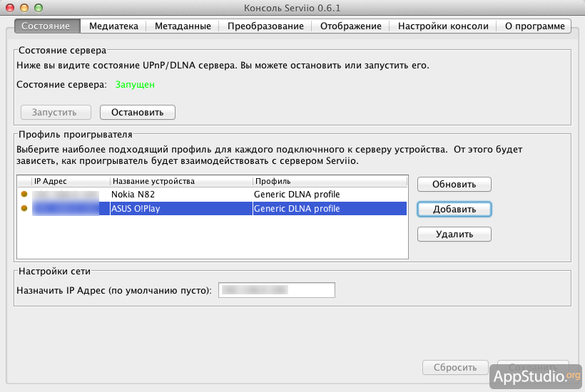Select the Отображение tab
585x392 pixels.
[x=350, y=26]
